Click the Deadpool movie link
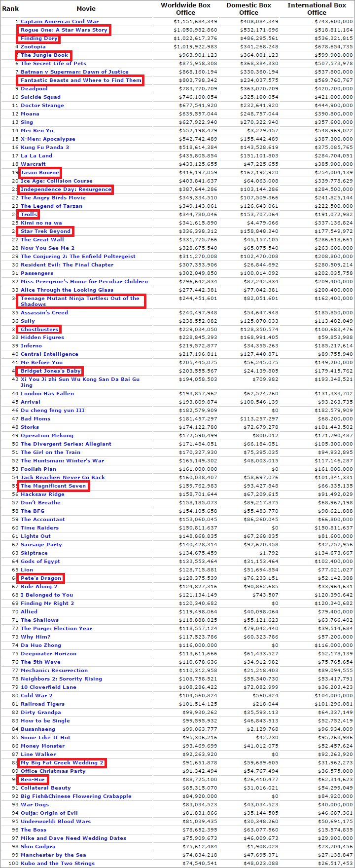The height and width of the screenshot is (868, 355). point(34,89)
